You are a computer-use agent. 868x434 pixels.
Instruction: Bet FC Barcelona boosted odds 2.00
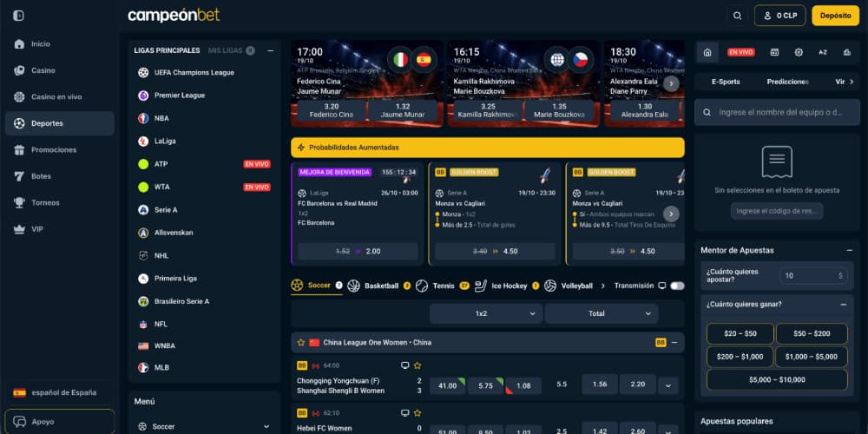[x=358, y=252]
